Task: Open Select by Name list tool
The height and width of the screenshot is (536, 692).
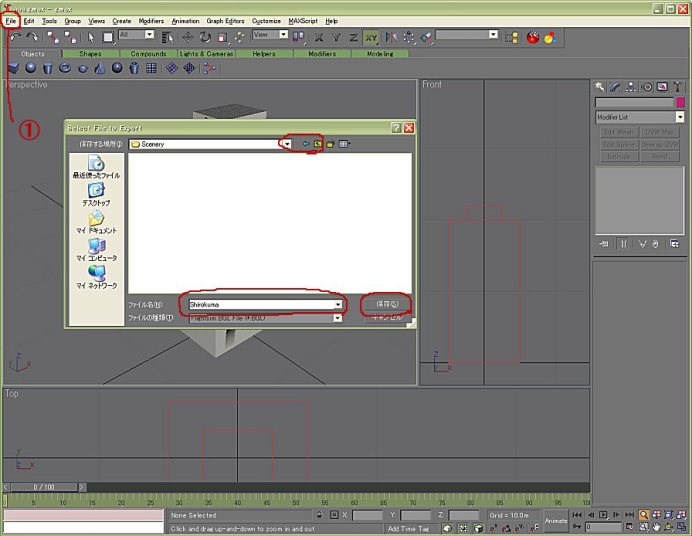Action: 167,37
